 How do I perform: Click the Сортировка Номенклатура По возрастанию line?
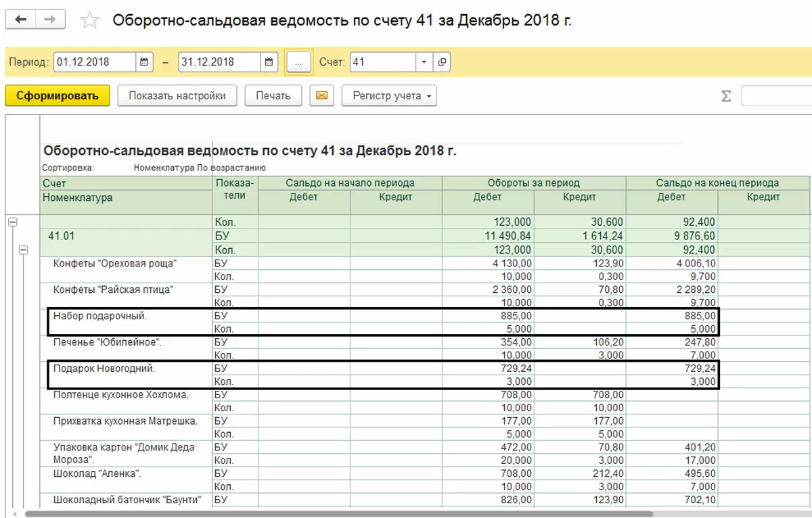(154, 168)
